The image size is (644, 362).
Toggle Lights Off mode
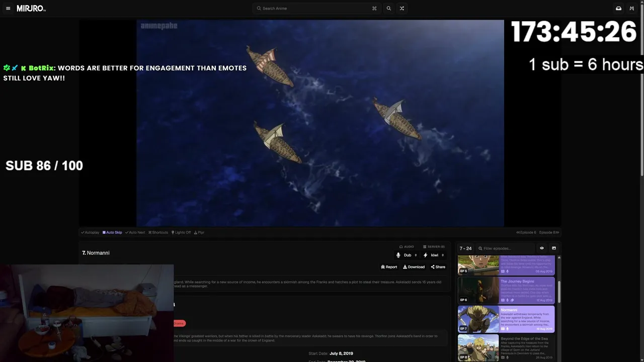[181, 232]
